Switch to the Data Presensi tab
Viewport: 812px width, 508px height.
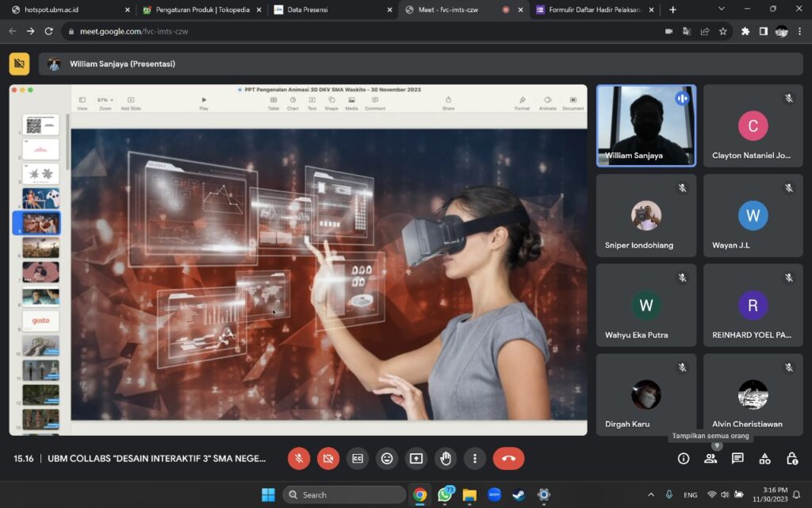332,10
